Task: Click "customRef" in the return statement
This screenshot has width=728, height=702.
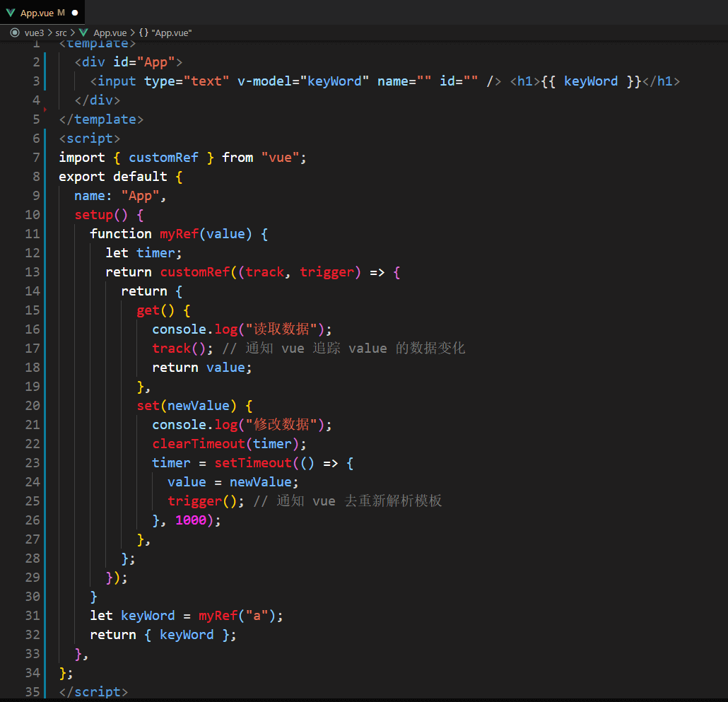Action: 194,272
